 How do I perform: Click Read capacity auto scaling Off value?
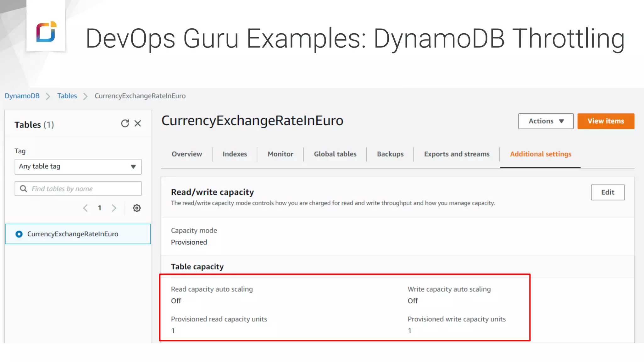click(176, 301)
